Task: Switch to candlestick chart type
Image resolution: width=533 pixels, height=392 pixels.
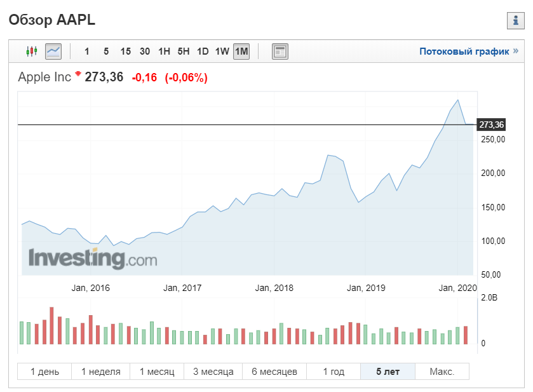Action: tap(32, 51)
